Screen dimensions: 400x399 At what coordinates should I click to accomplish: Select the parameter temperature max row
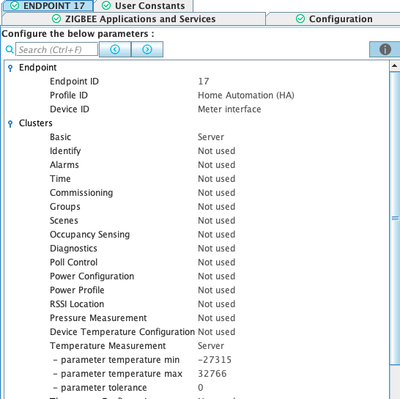point(118,374)
